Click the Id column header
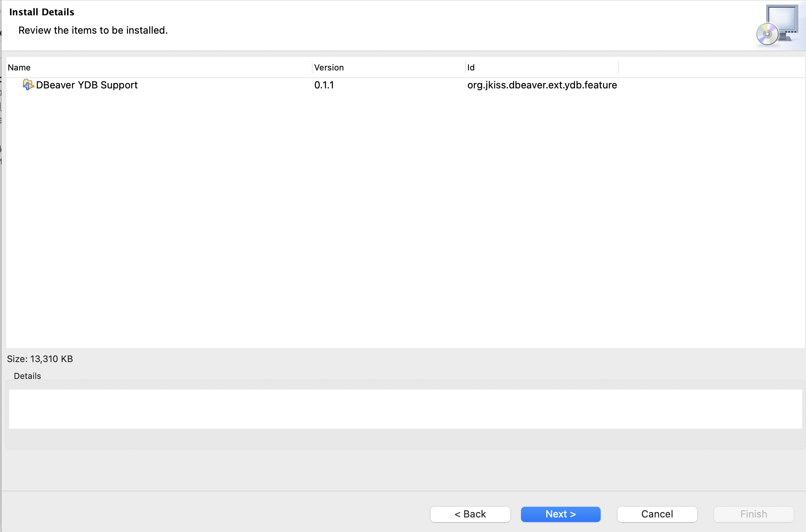806x532 pixels. point(542,67)
